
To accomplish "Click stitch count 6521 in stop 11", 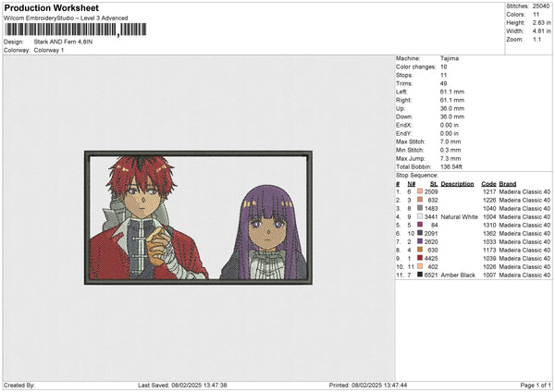I will click(x=431, y=275).
